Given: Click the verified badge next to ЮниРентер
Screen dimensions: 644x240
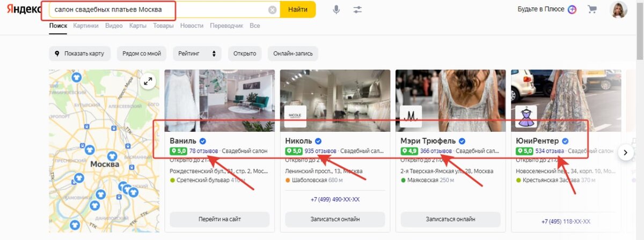Looking at the screenshot, I should 565,141.
